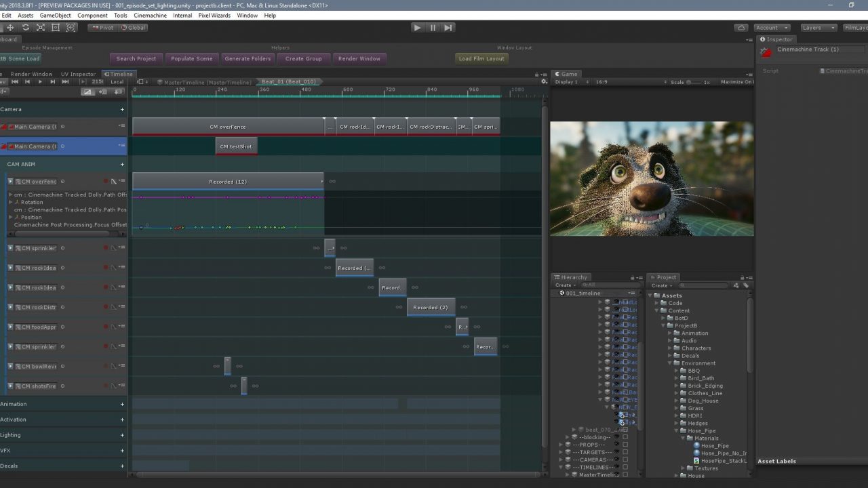Click the Load Film Layout button

click(481, 58)
